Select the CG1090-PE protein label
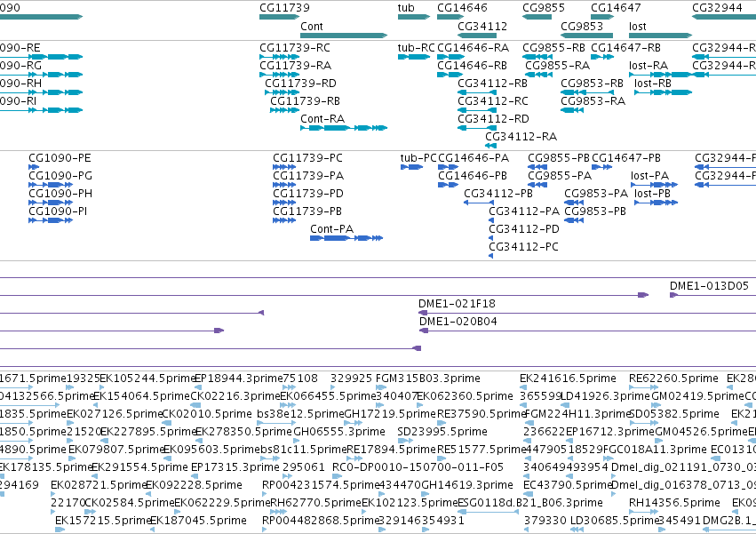The image size is (756, 534). pos(60,158)
